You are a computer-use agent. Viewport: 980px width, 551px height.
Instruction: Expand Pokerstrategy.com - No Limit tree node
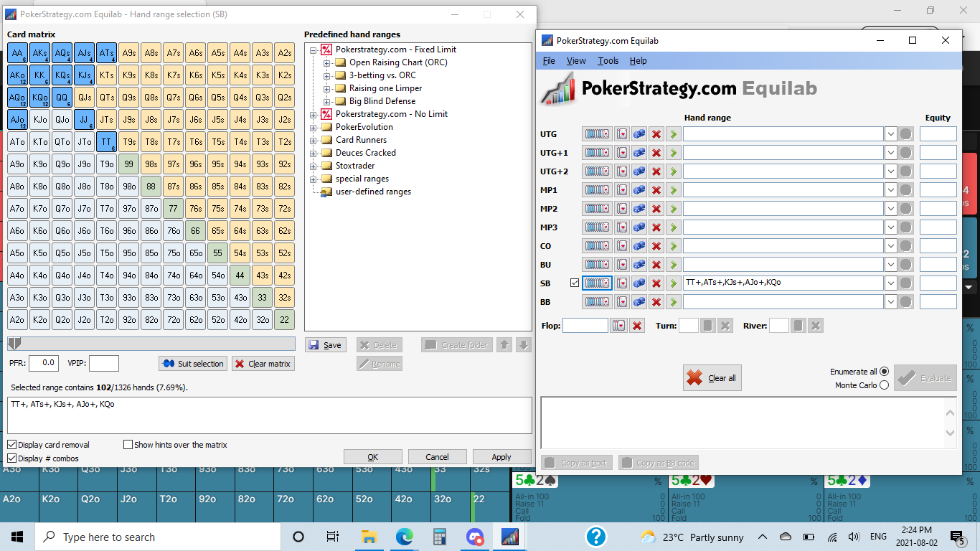point(314,114)
